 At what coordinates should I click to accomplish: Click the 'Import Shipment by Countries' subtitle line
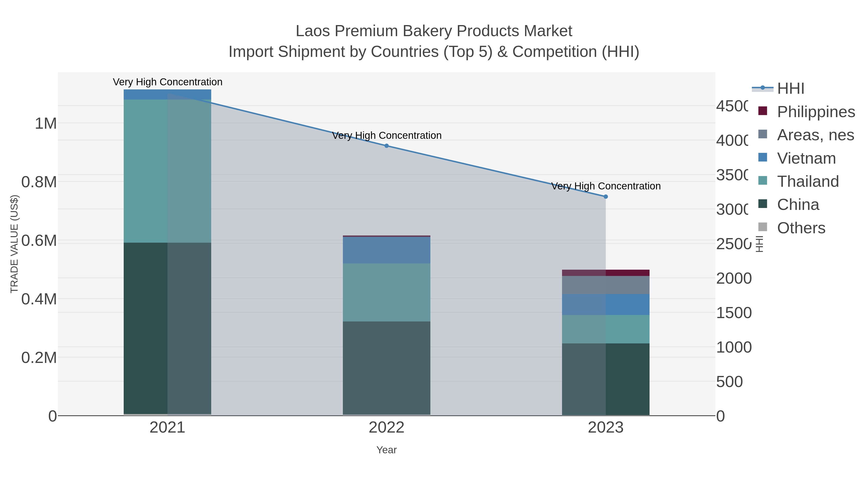(x=434, y=52)
